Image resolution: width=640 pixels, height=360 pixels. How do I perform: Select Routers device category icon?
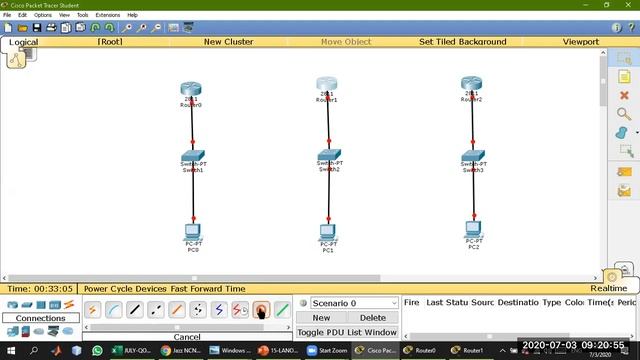(13, 304)
